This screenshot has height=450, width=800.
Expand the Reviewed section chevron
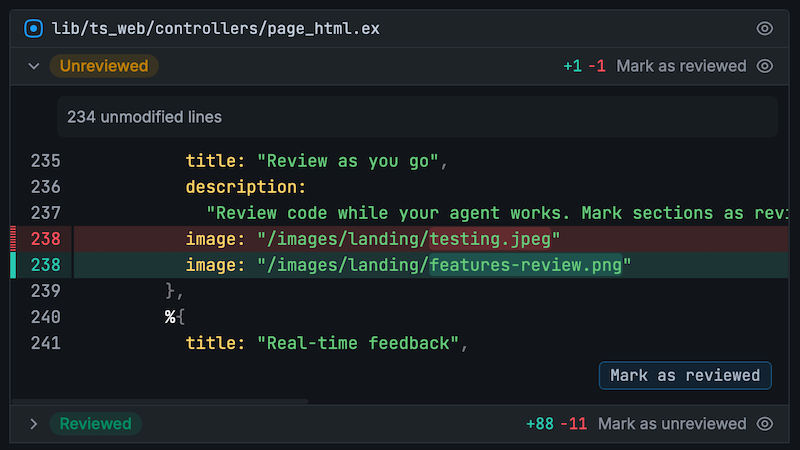pos(34,424)
